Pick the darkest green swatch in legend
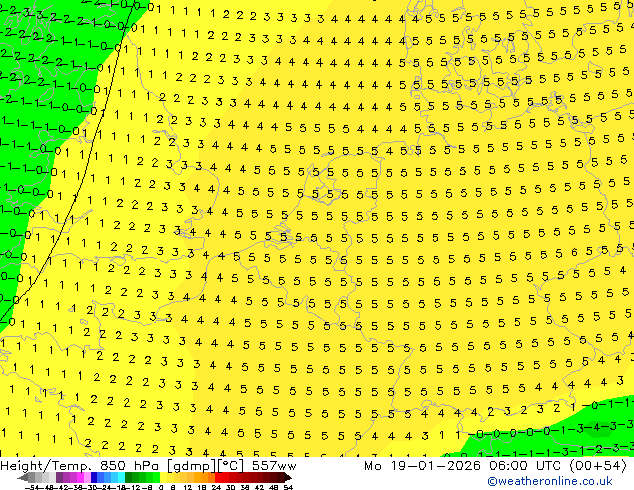This screenshot has height=490, width=634. click(129, 478)
